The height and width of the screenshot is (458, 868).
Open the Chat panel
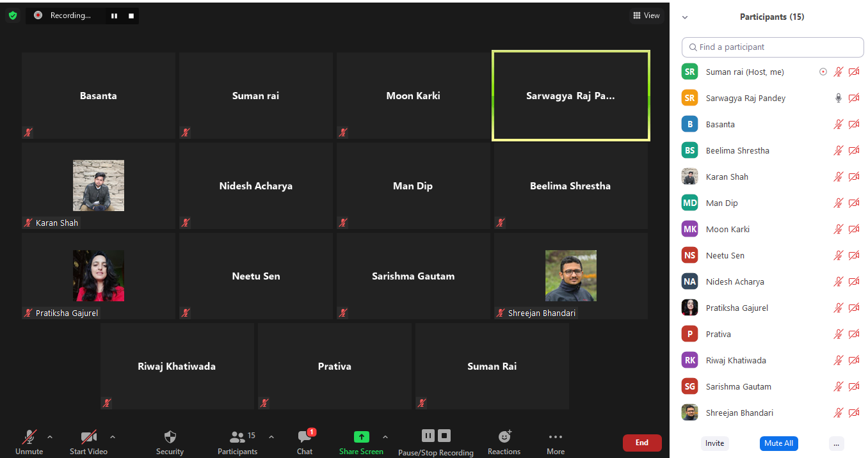[305, 438]
